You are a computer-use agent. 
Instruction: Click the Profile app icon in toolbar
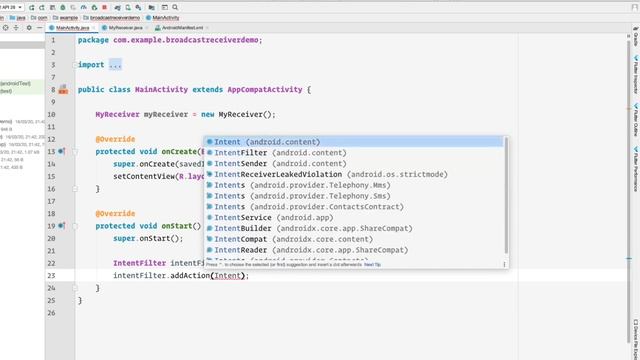(x=83, y=7)
